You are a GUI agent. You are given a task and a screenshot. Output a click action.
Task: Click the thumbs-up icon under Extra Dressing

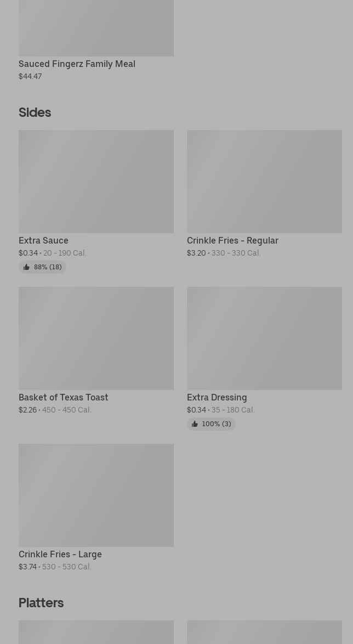tap(195, 424)
